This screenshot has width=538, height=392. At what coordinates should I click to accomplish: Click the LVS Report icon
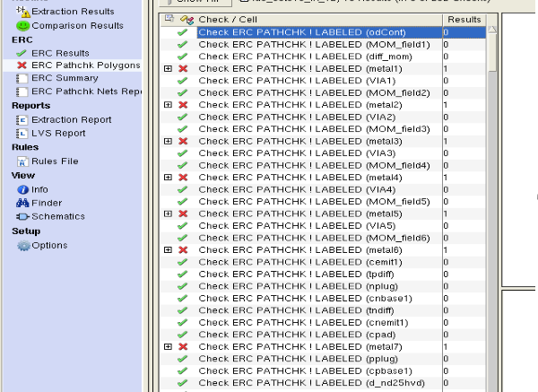(x=22, y=134)
